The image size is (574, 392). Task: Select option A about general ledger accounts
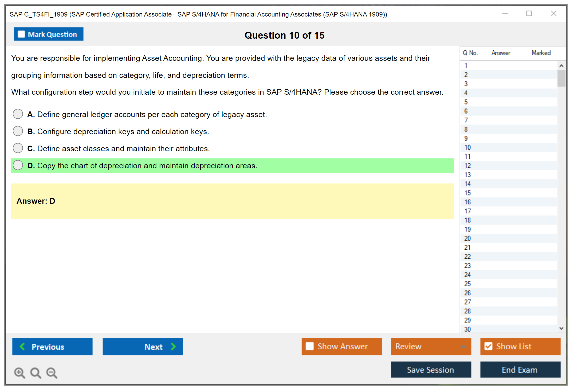tap(18, 114)
